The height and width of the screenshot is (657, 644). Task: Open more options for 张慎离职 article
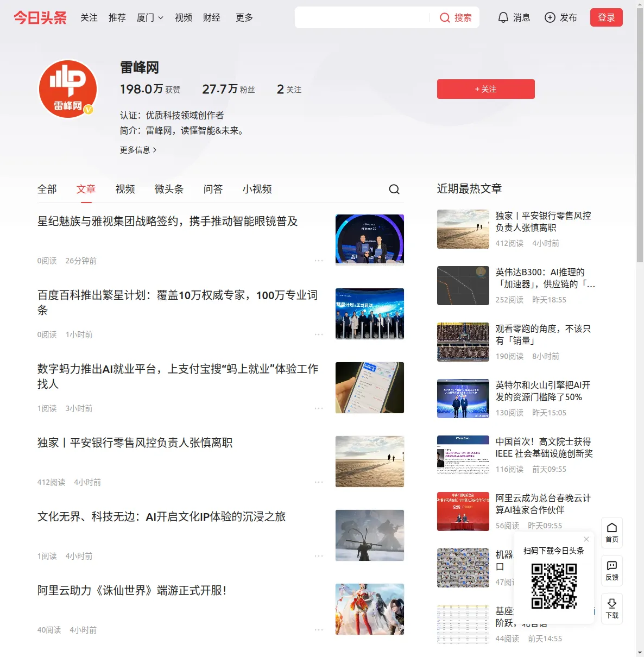click(319, 482)
